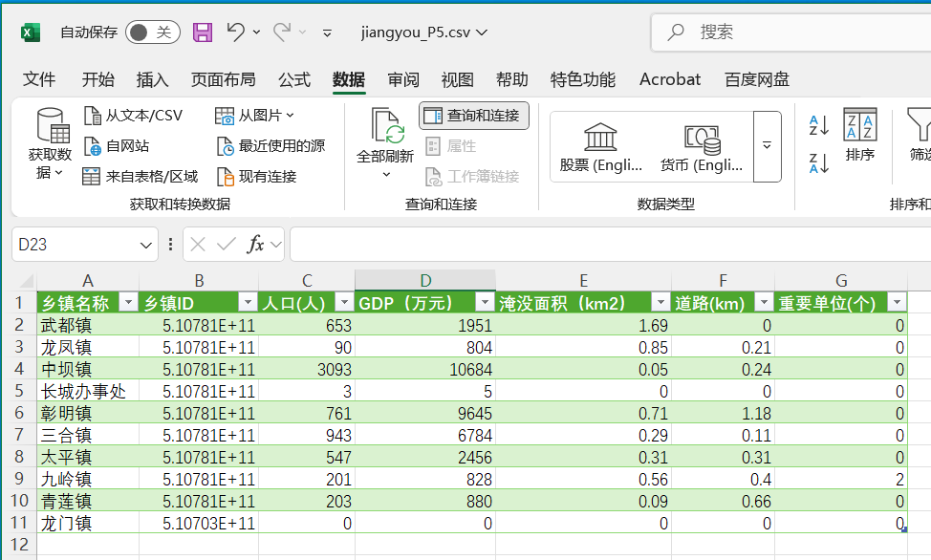
Task: Toggle the 查询和连接 pane button
Action: pyautogui.click(x=474, y=116)
